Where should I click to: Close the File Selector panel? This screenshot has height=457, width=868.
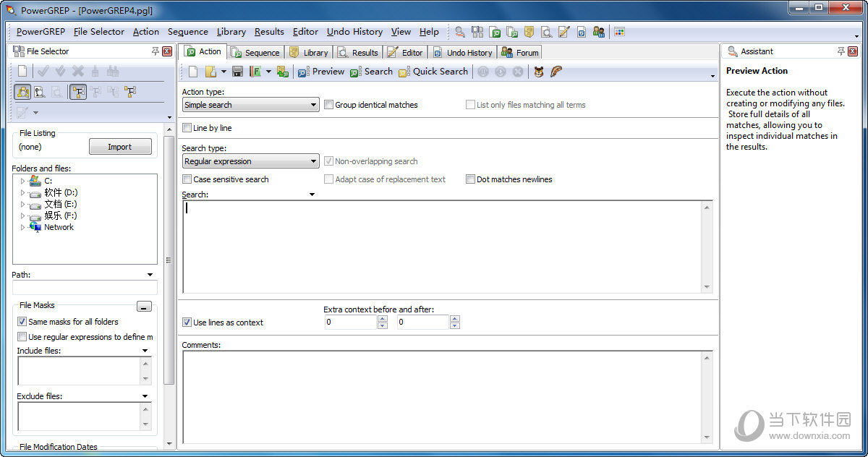pos(167,51)
